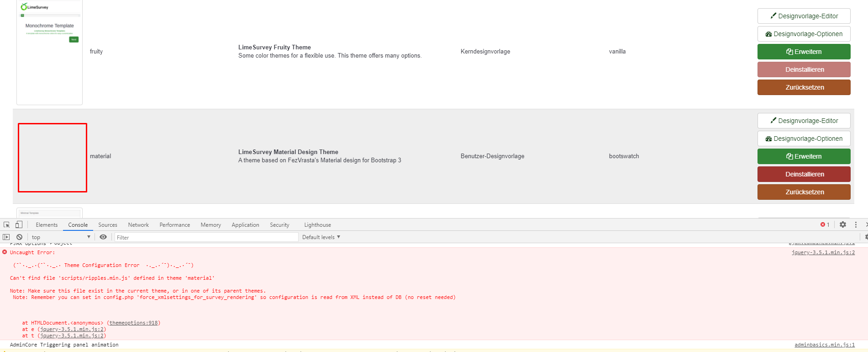
Task: Follow the jquery source link on the Uncaught Error line
Action: (823, 252)
